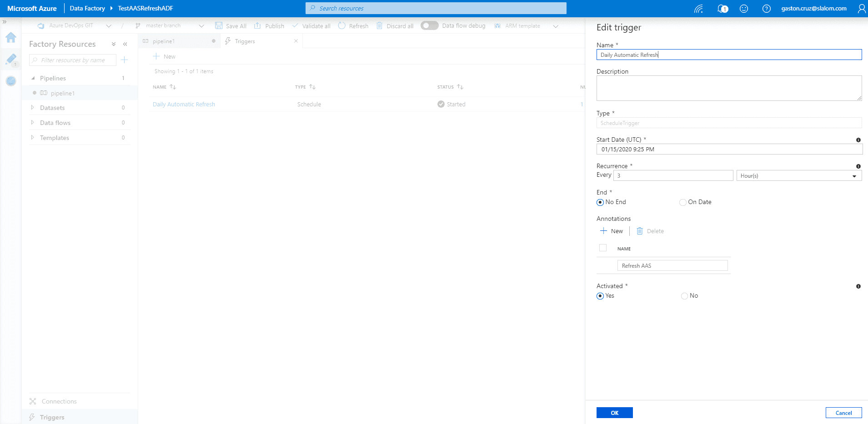This screenshot has height=424, width=868.
Task: Close the Triggers tab
Action: point(296,41)
